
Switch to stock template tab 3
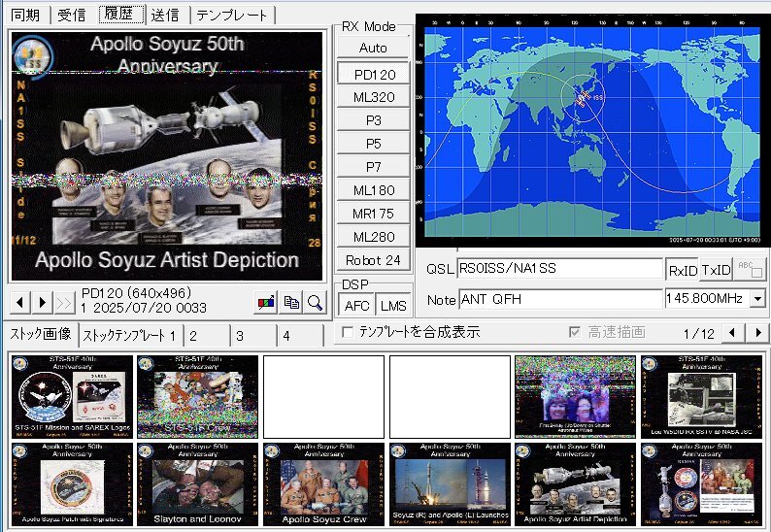tap(252, 336)
